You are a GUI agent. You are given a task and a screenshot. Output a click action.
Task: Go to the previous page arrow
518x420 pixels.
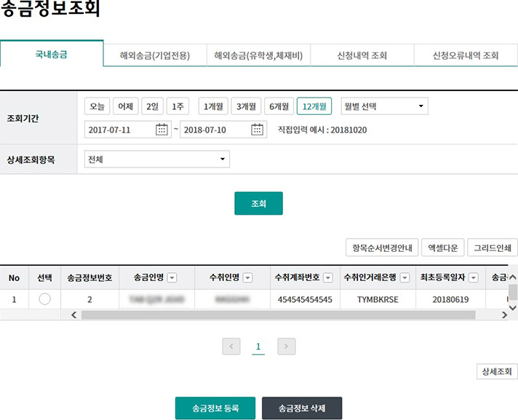pos(231,346)
